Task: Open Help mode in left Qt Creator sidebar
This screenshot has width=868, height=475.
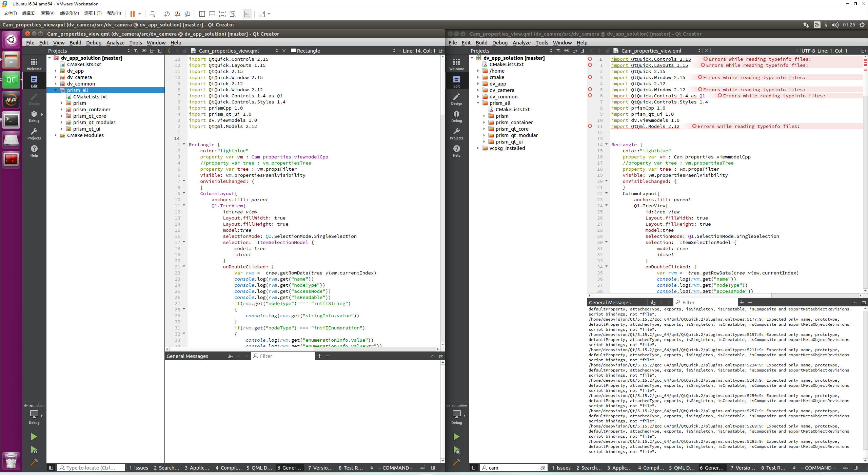Action: [34, 151]
